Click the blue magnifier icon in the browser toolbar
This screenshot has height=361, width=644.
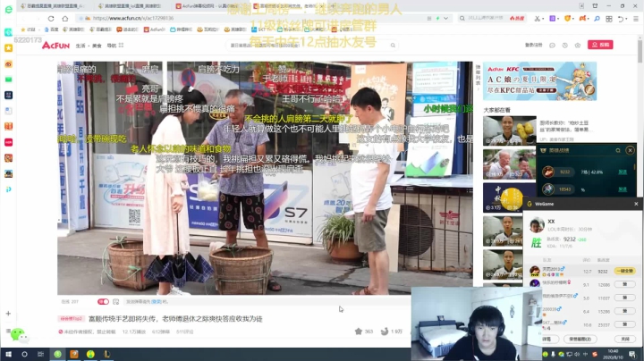point(597,19)
